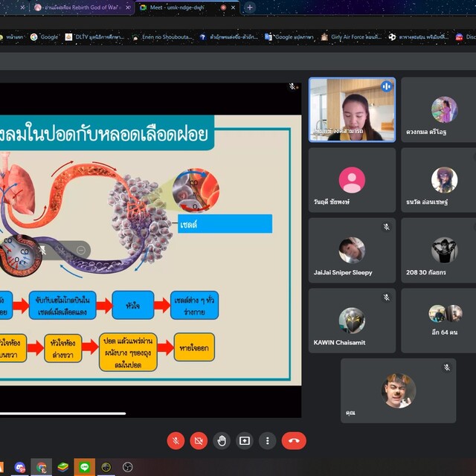Open Discord from the taskbar
476x476 pixels.
pyautogui.click(x=19, y=467)
